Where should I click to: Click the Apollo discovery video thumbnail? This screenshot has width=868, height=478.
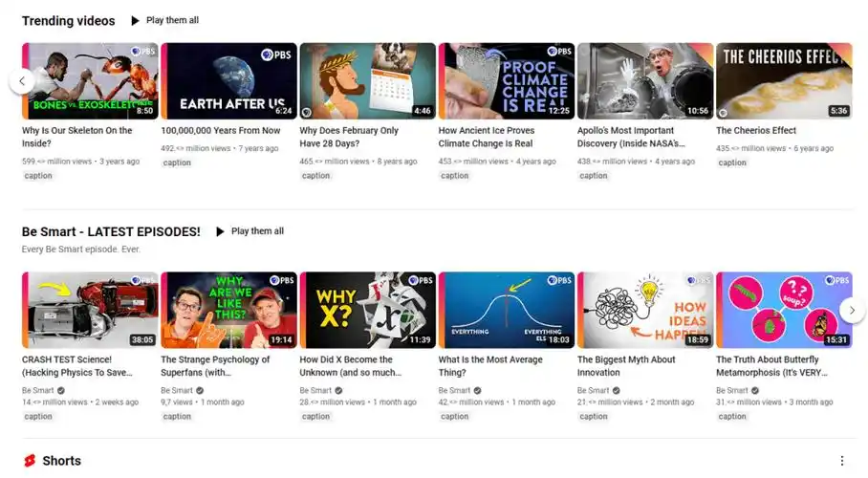tap(645, 80)
